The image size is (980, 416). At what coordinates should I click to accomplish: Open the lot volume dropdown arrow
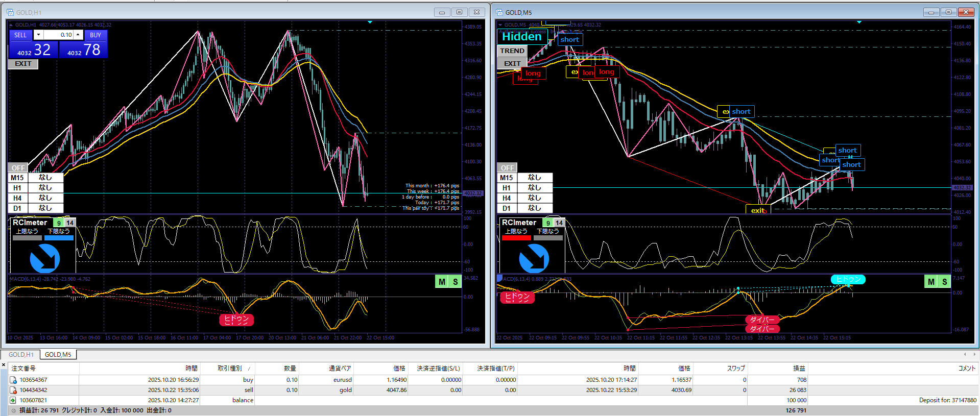38,35
